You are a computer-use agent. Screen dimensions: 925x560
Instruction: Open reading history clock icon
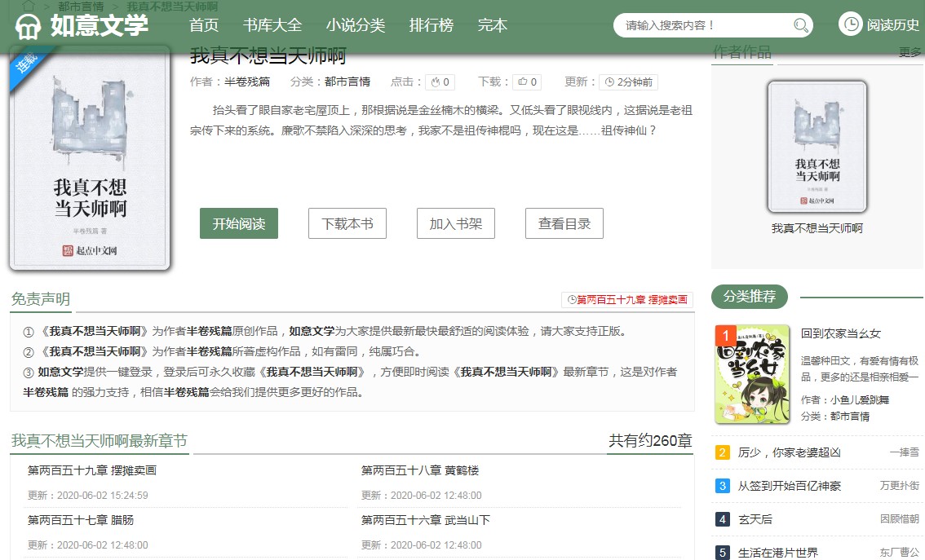[850, 24]
